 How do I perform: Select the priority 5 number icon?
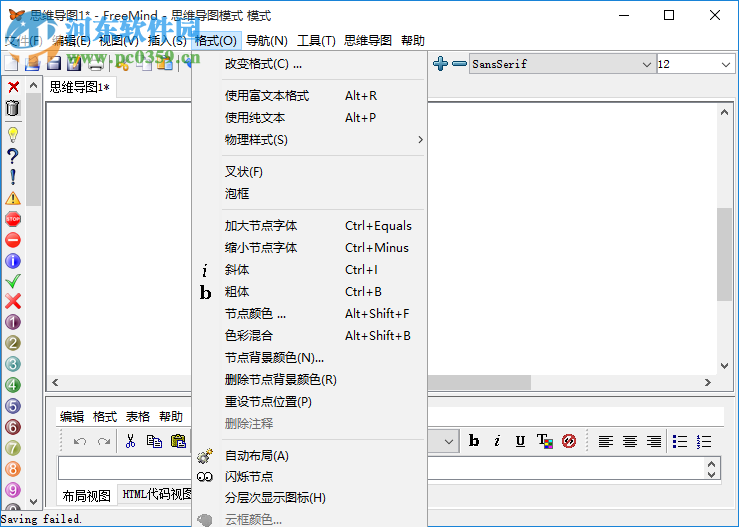[x=13, y=406]
